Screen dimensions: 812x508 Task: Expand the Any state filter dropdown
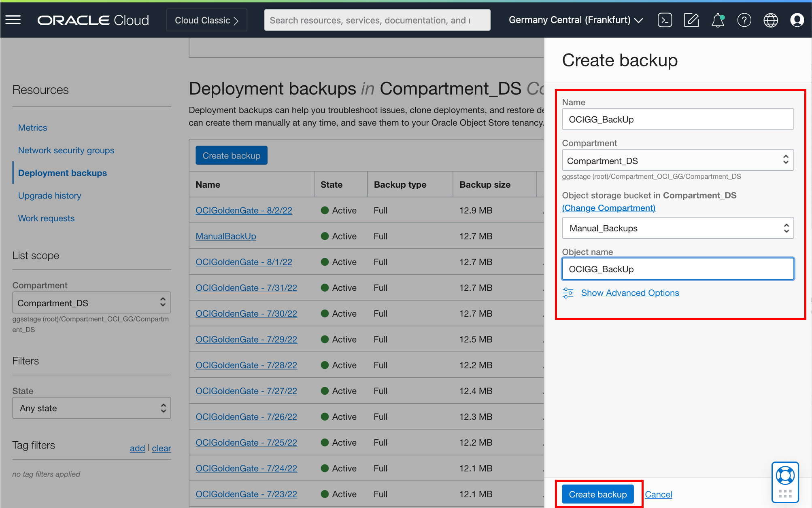(x=91, y=408)
